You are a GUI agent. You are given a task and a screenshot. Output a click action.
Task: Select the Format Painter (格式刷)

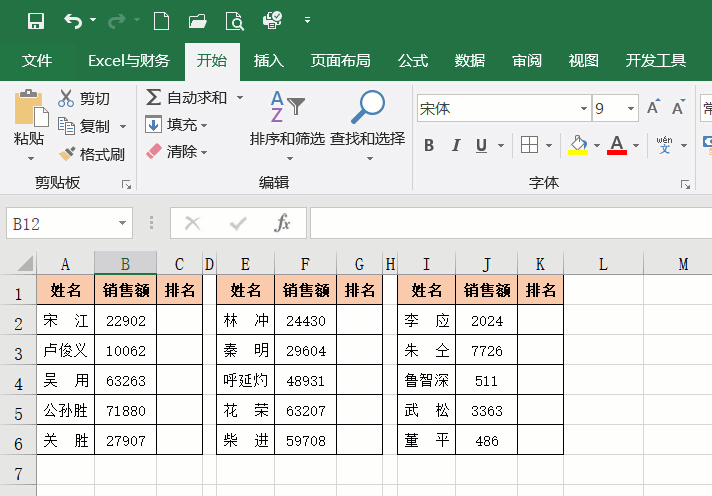pos(92,154)
